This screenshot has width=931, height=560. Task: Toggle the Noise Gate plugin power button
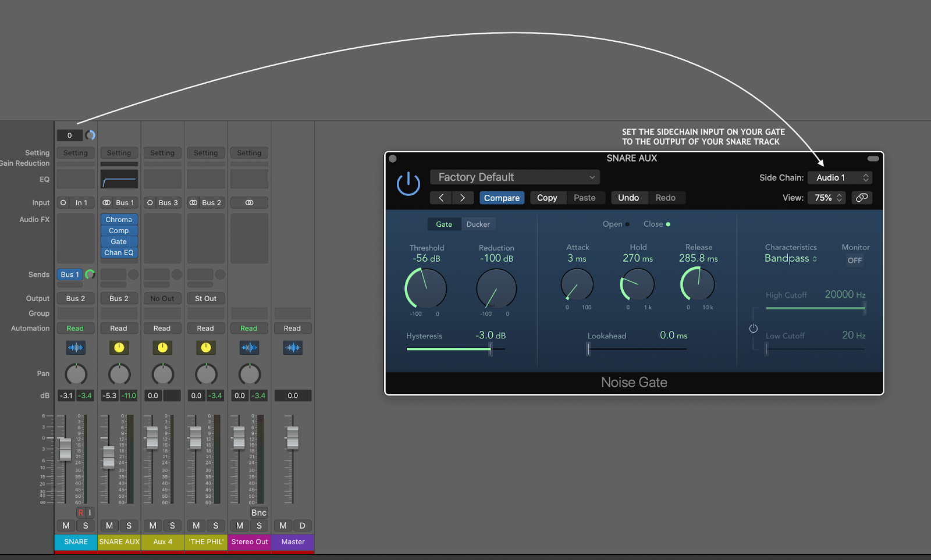tap(408, 184)
